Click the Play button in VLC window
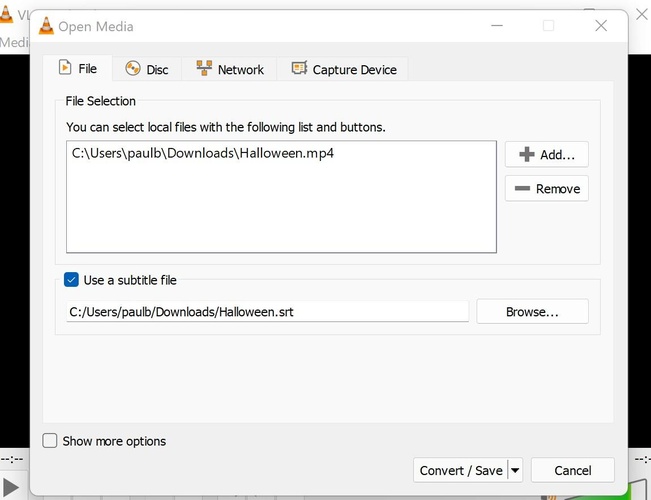This screenshot has width=651, height=500. tap(10, 488)
